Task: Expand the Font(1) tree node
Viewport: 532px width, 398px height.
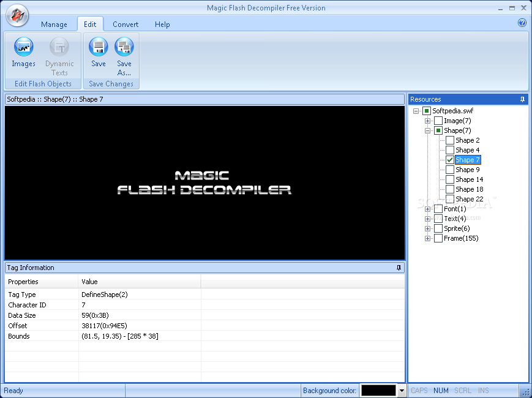Action: click(x=427, y=209)
